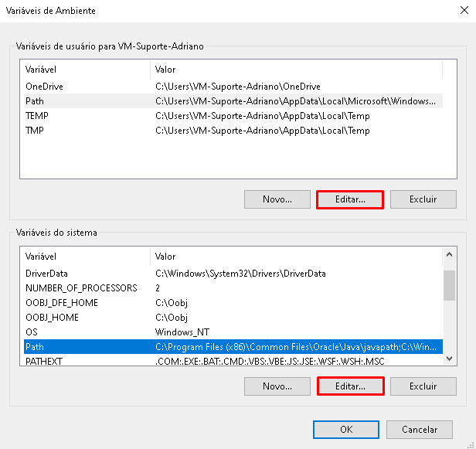Click Excluir under system variables

pos(423,386)
